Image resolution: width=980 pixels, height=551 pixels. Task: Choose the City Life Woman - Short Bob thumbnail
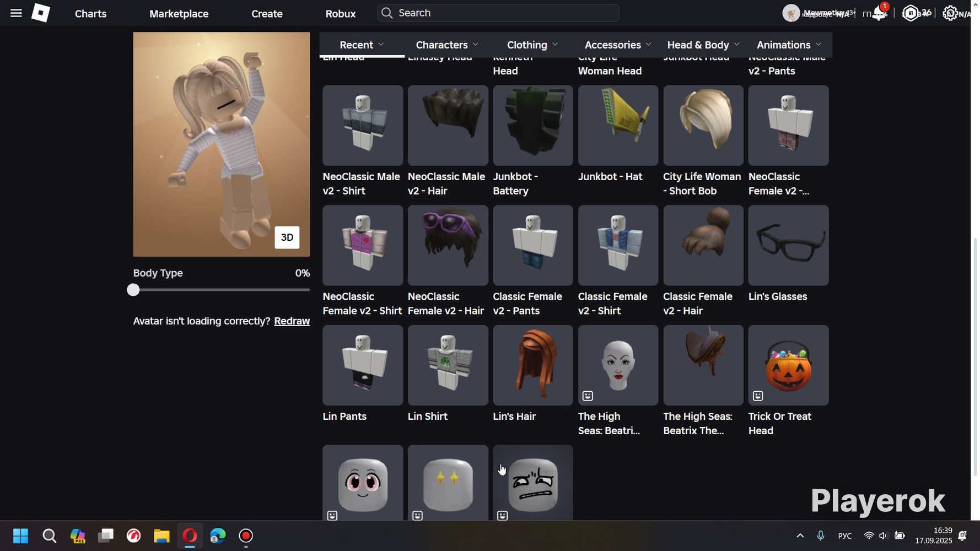click(x=703, y=126)
